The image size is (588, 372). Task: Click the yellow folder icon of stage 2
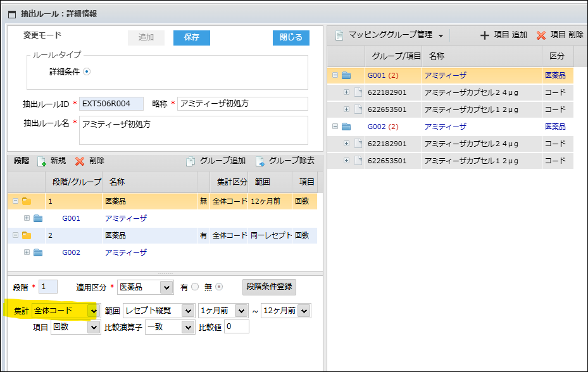[26, 235]
